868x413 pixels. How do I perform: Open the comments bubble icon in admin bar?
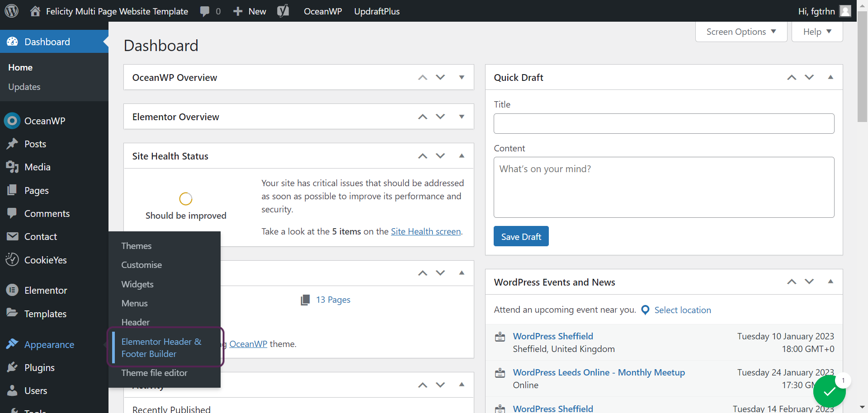(x=205, y=11)
